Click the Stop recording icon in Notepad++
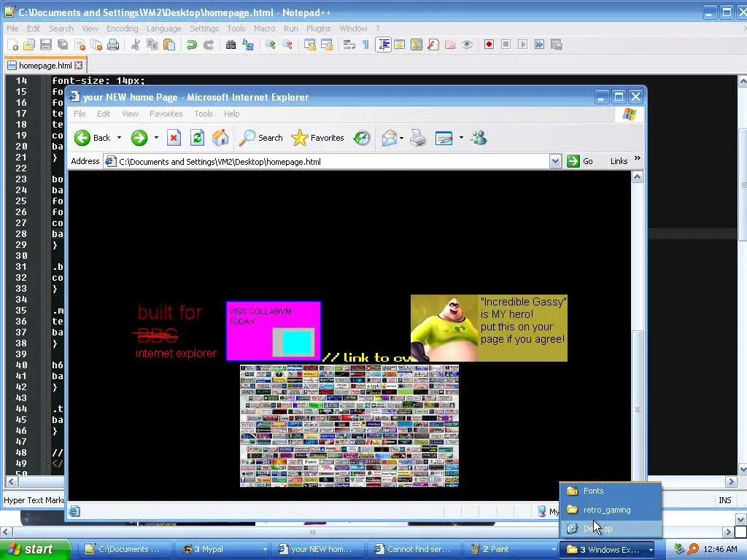The height and width of the screenshot is (560, 747). pyautogui.click(x=506, y=44)
